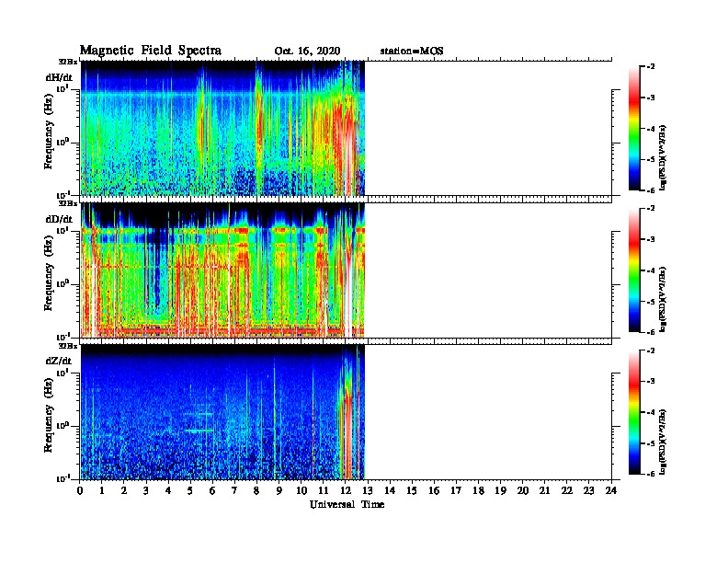This screenshot has height=563, width=728.
Task: Click the 10^0 frequency tick of dH/dt panel
Action: [63, 142]
